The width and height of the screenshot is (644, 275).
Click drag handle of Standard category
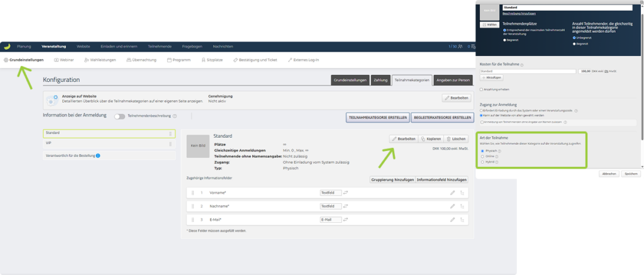pyautogui.click(x=170, y=134)
